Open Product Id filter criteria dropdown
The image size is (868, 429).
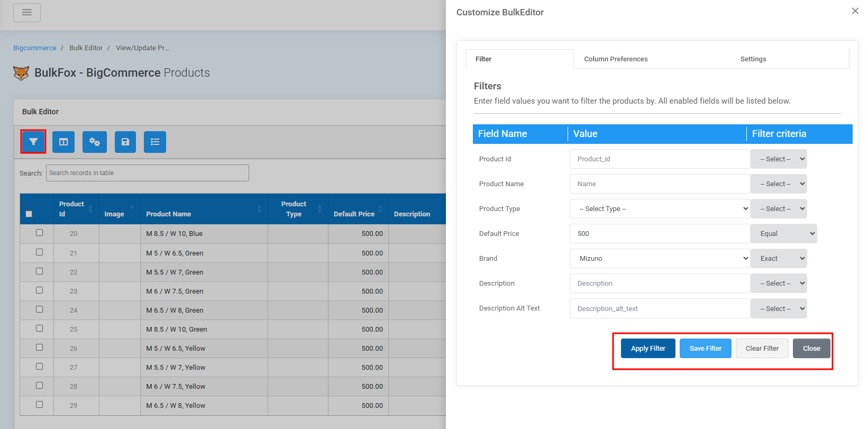[x=779, y=159]
